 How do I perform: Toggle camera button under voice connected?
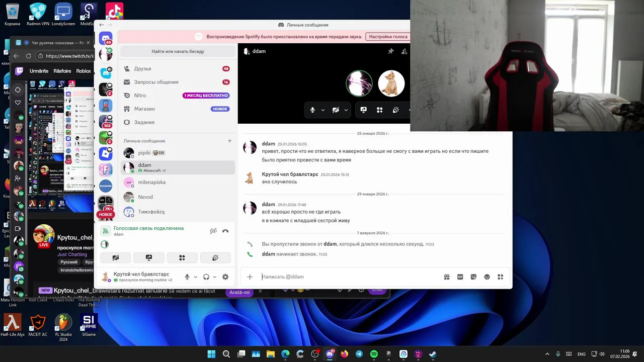click(x=116, y=257)
